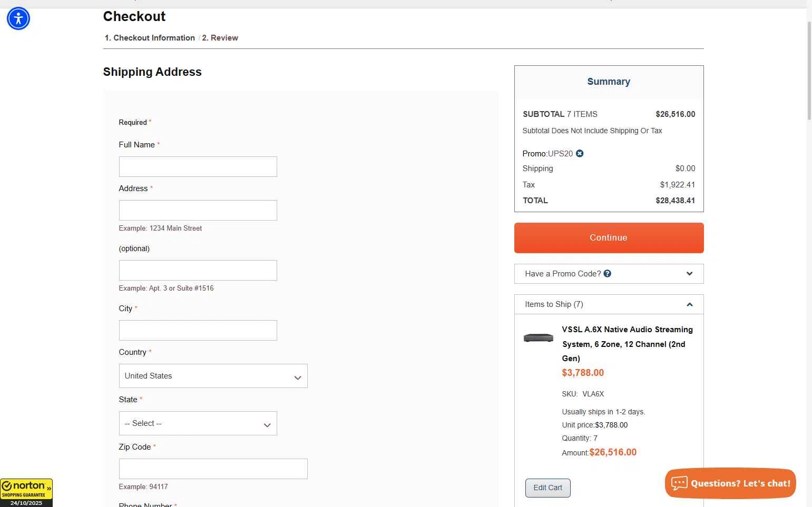Click the SKU VLA6X text

pyautogui.click(x=583, y=394)
